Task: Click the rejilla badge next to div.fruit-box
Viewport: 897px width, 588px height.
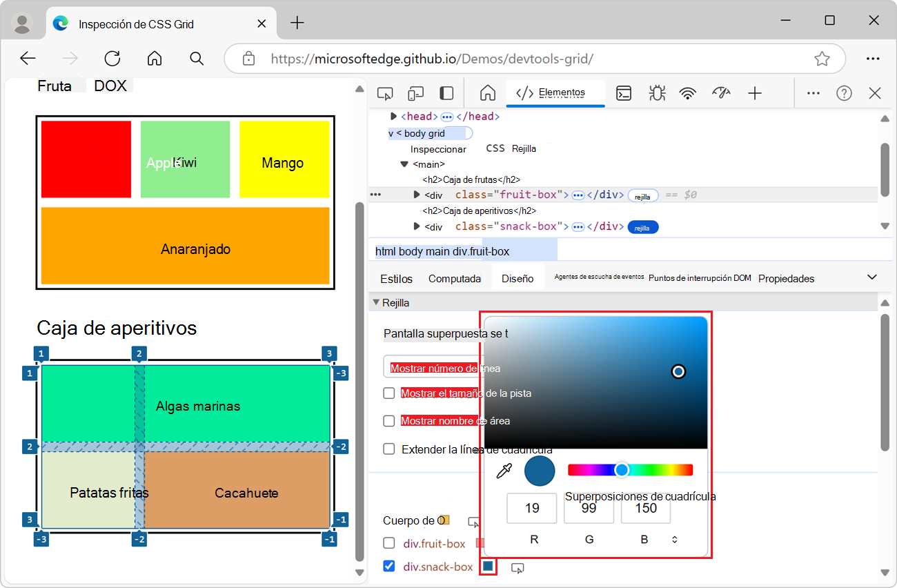Action: click(x=642, y=195)
